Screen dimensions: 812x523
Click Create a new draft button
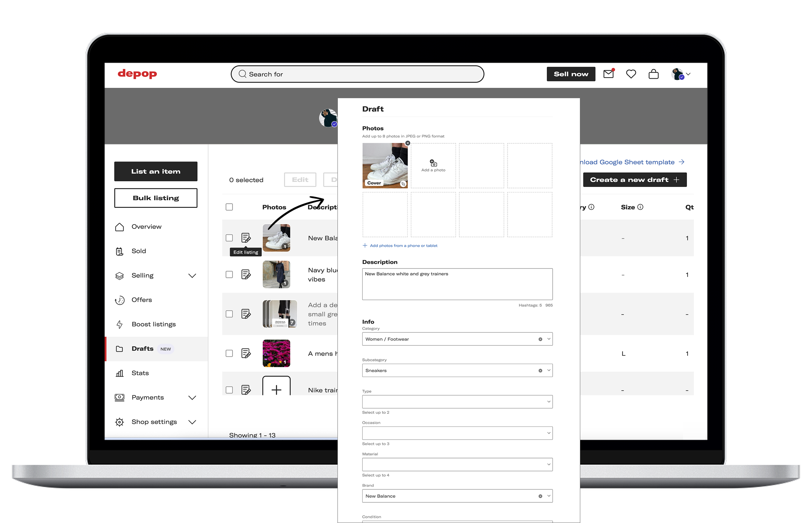click(x=634, y=180)
